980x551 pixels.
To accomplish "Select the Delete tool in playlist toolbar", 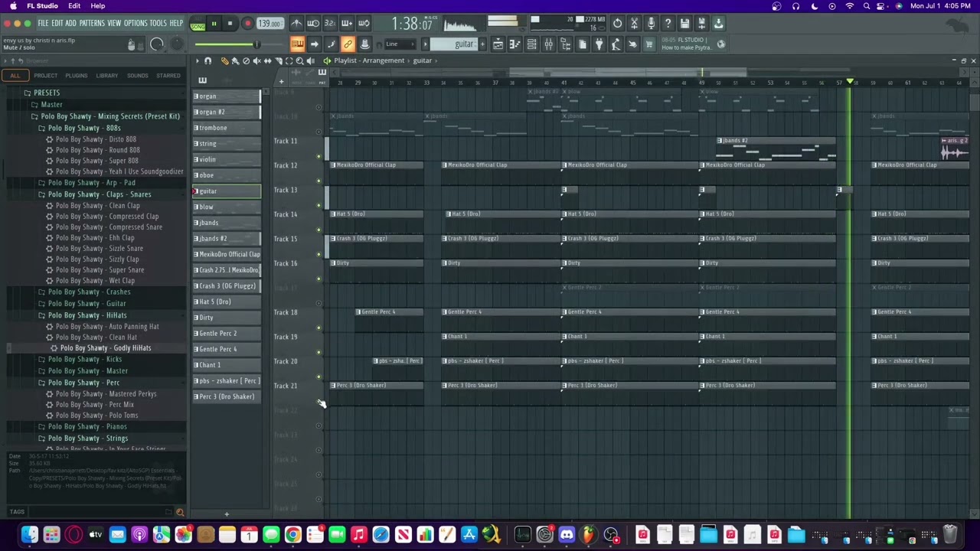I will 246,60.
